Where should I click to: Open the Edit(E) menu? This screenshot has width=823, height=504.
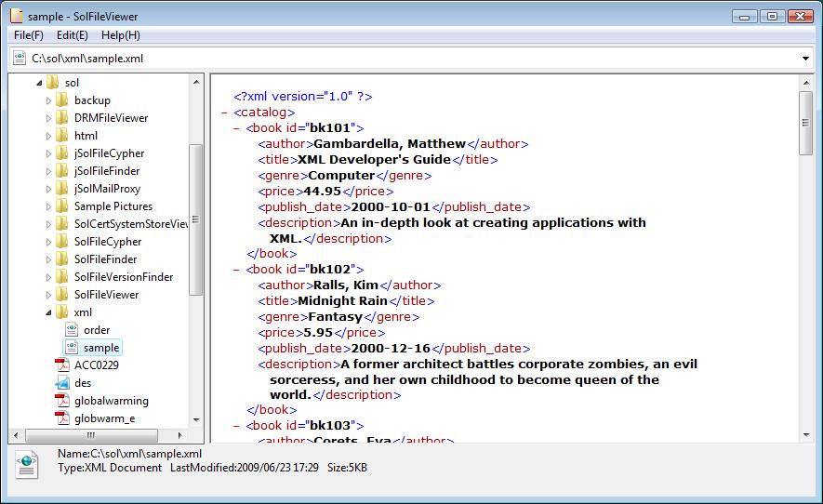click(x=72, y=35)
